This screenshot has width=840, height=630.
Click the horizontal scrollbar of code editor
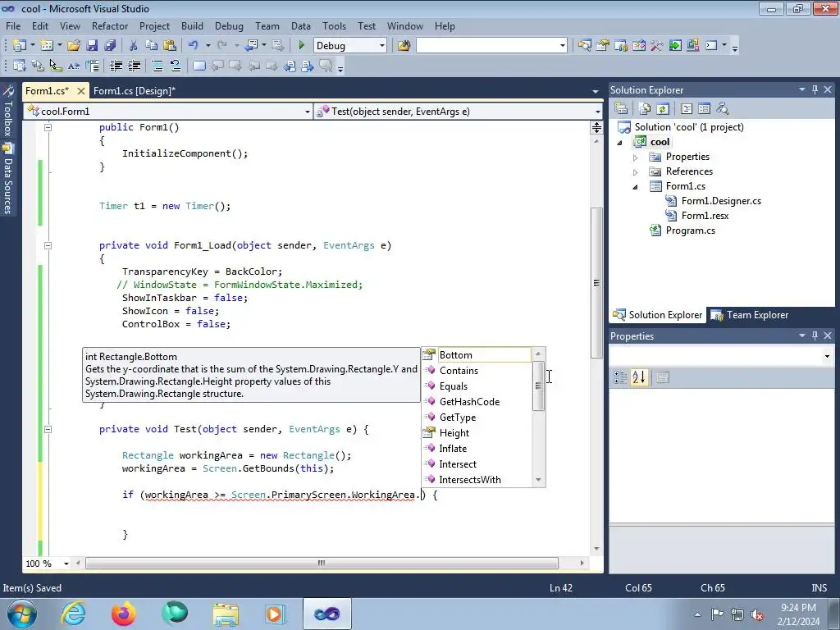point(322,563)
